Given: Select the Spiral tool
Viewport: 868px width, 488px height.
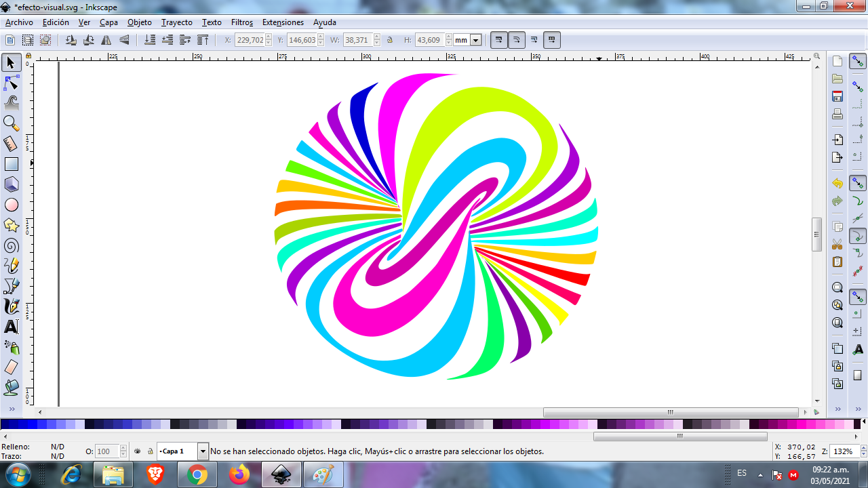Looking at the screenshot, I should click(11, 245).
